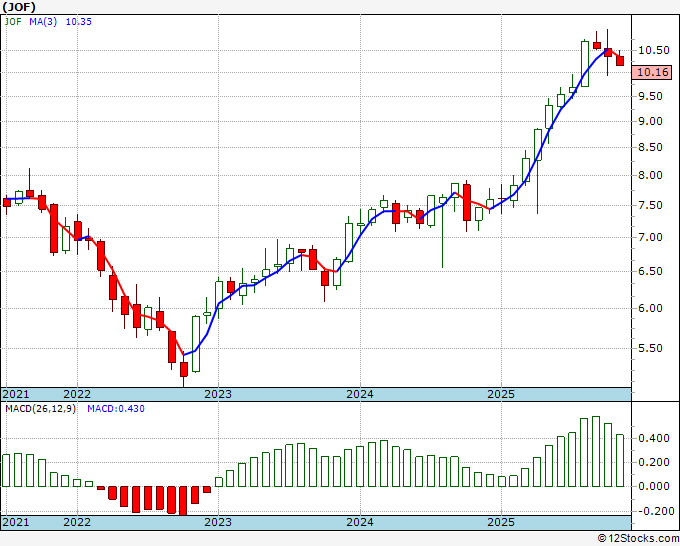Click the 7.50 price axis label
Screen dimensions: 680x546
pyautogui.click(x=651, y=206)
